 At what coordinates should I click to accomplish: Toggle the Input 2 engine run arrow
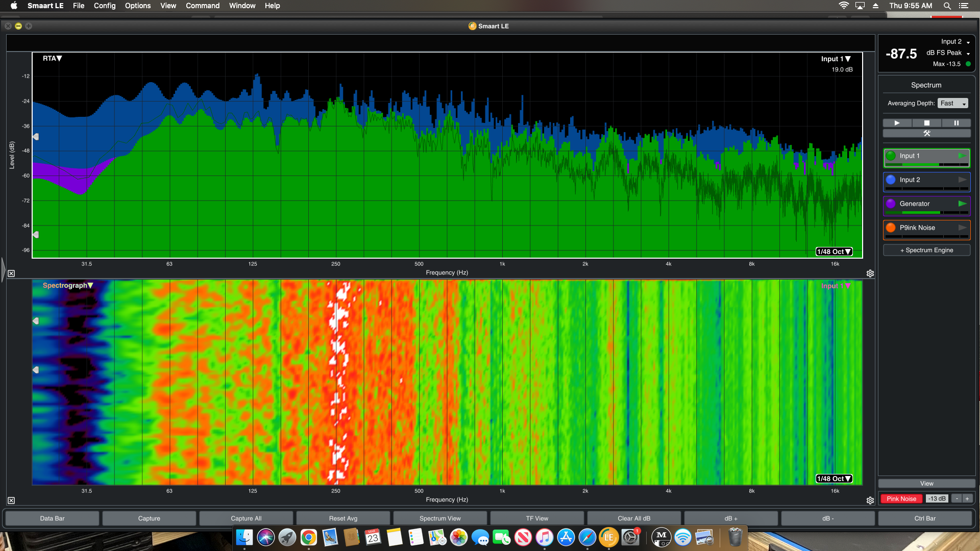(962, 180)
